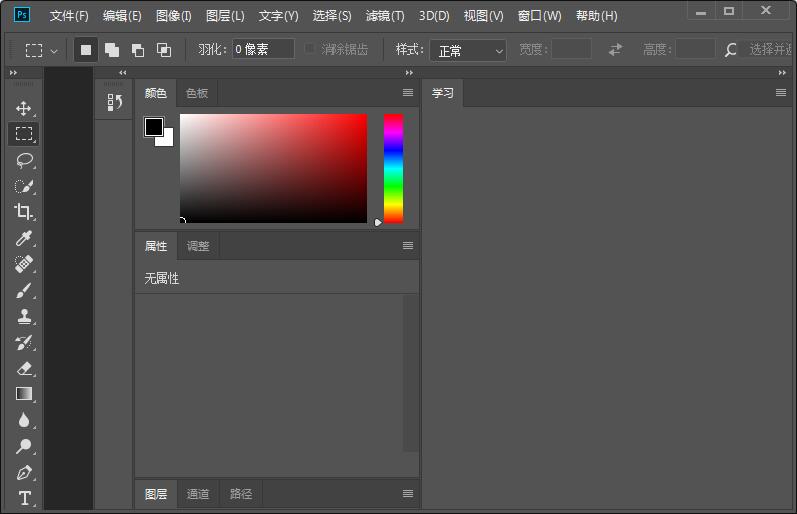797x514 pixels.
Task: Select the Brush tool
Action: click(x=24, y=290)
